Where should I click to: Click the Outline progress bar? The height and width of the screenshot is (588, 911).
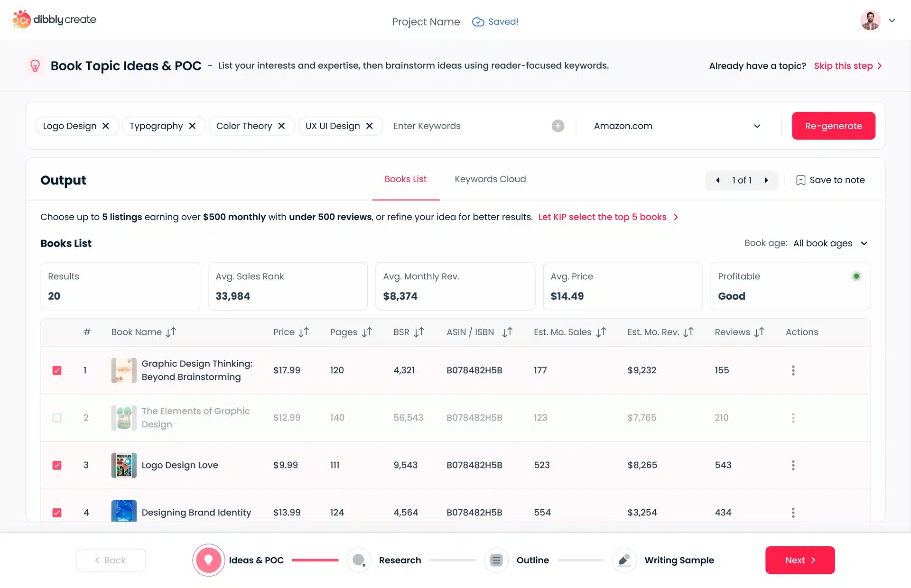click(x=581, y=560)
